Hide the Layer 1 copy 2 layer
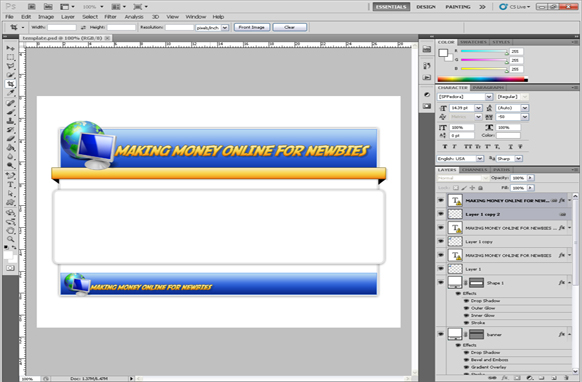Image resolution: width=582 pixels, height=382 pixels. click(x=441, y=214)
